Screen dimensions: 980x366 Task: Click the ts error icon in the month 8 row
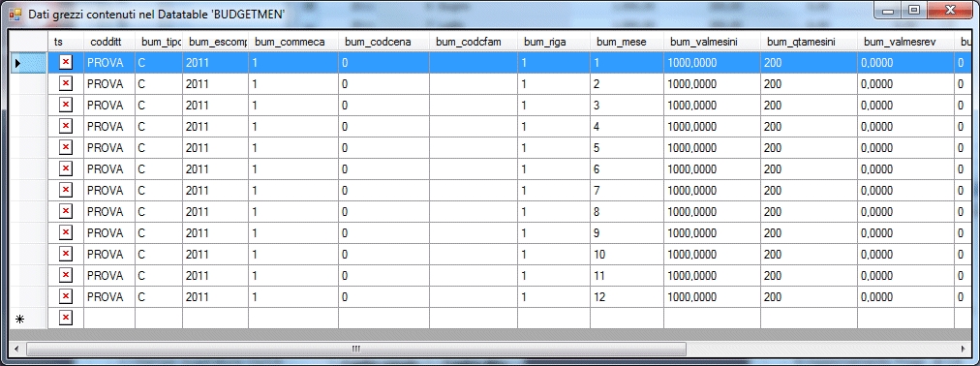pos(66,211)
